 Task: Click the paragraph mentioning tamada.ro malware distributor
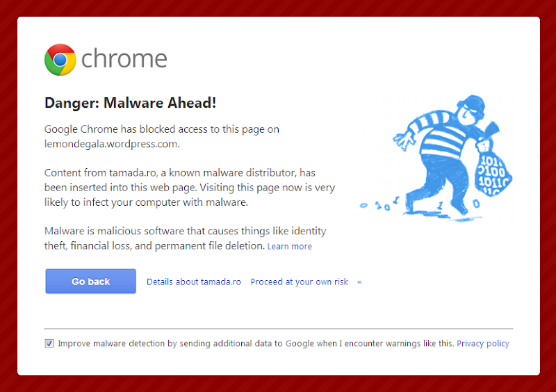[x=189, y=187]
